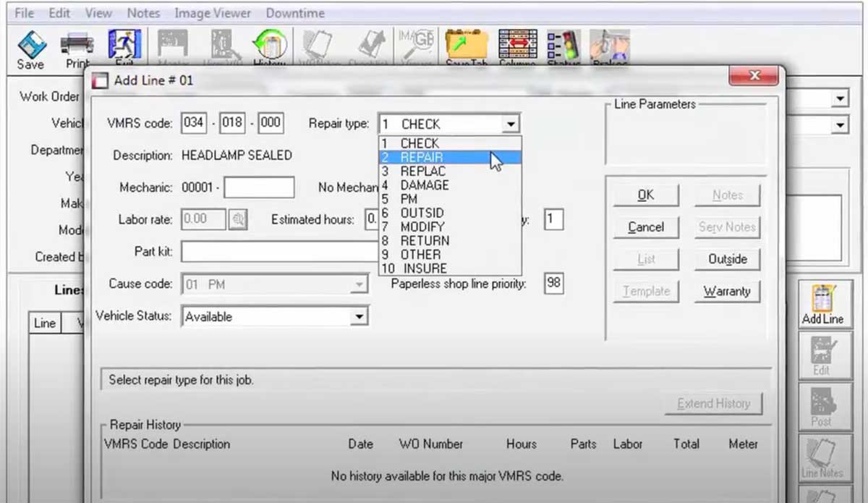Click the Save toolbar icon

29,45
